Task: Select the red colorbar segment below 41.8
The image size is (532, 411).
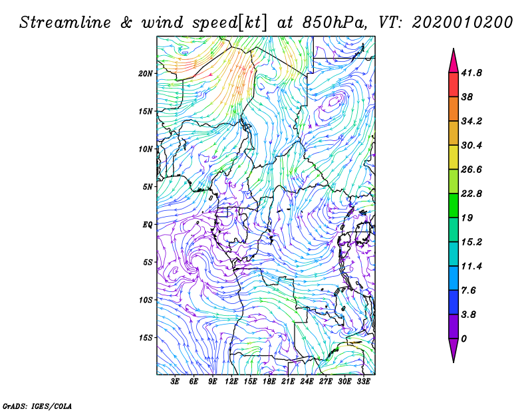Action: [x=454, y=84]
